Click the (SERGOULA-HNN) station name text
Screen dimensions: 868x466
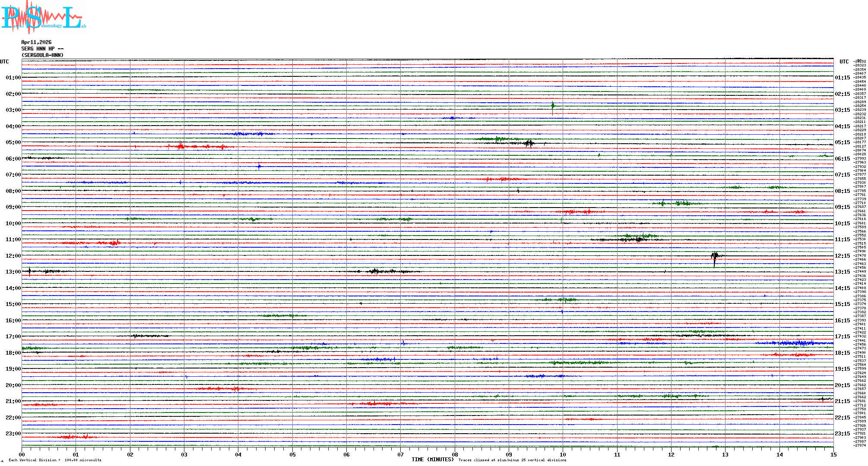42,55
